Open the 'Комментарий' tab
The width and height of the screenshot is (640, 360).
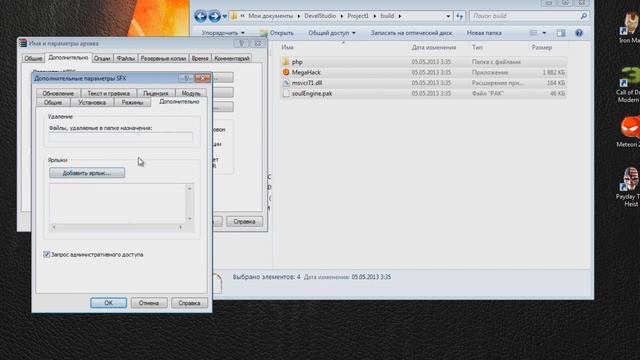coord(231,58)
